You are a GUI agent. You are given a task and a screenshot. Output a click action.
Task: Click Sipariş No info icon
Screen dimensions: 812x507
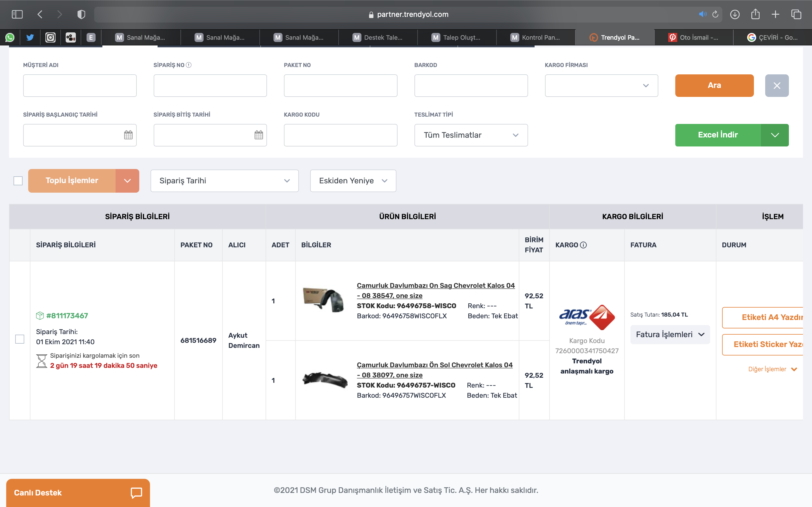[x=189, y=65]
